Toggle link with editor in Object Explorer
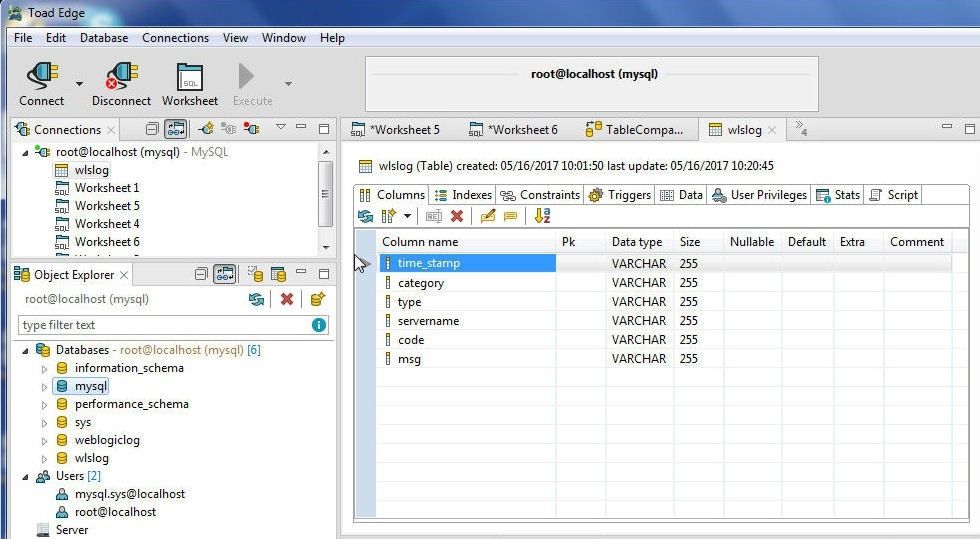Screen dimensions: 980x539 [225, 274]
